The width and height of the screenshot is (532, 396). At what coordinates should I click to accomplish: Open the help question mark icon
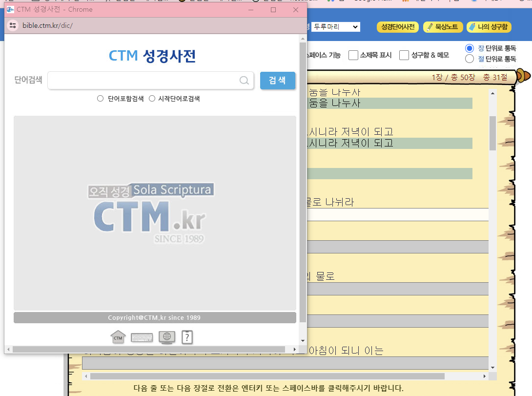tap(187, 337)
